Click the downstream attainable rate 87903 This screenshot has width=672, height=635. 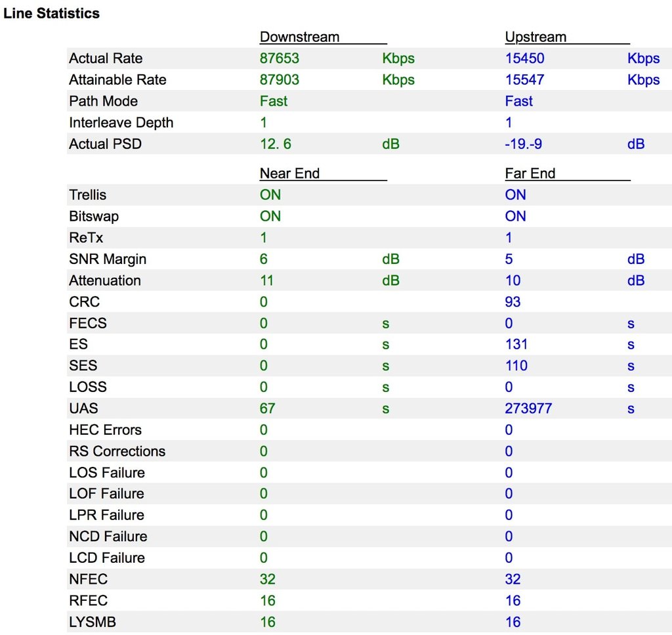point(279,79)
